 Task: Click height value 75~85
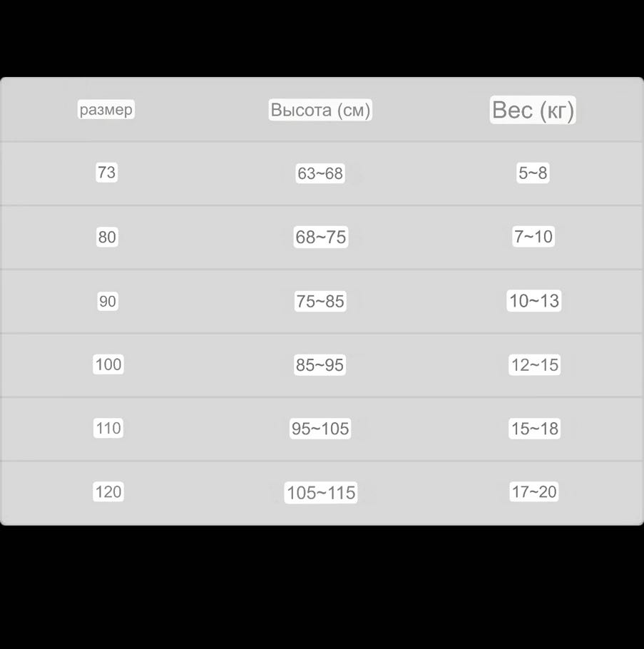click(320, 301)
